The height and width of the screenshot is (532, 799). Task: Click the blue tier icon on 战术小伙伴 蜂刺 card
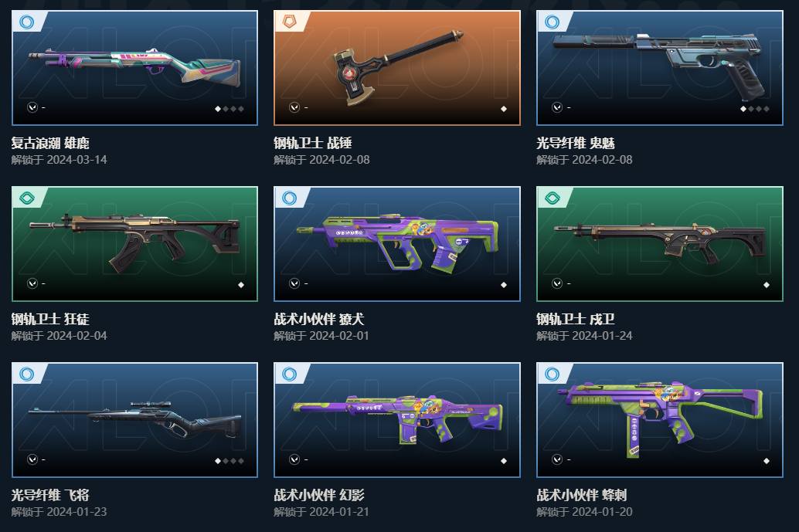tap(552, 374)
